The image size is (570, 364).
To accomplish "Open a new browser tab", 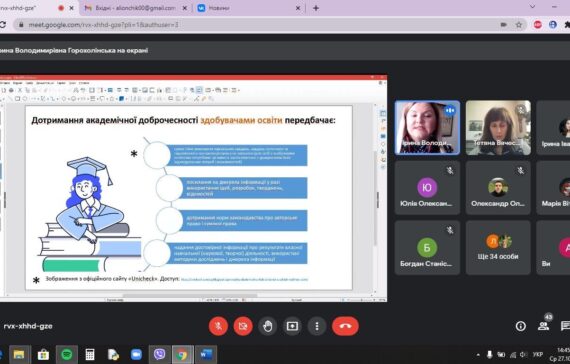I will 316,8.
